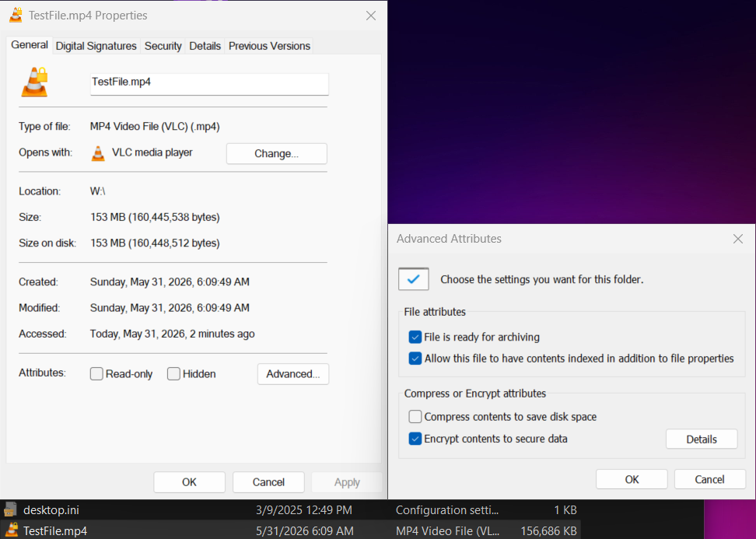This screenshot has width=756, height=539.
Task: Click the VLC media player icon beside Opens with
Action: [x=98, y=153]
